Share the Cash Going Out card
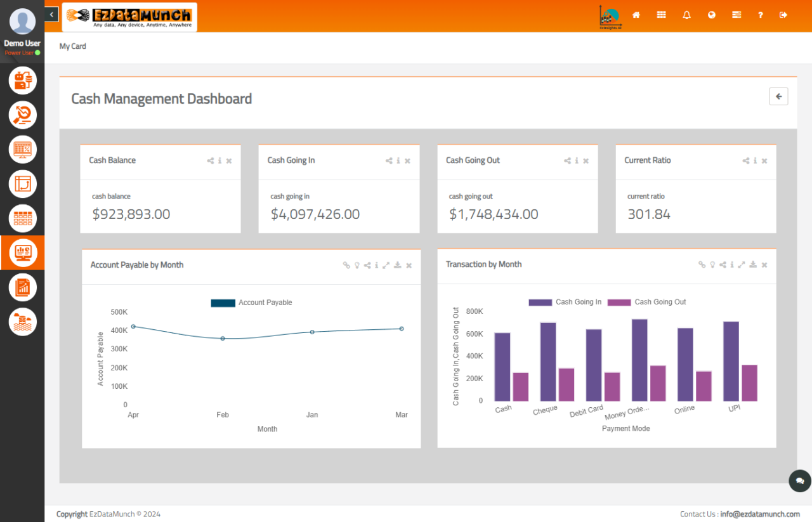This screenshot has width=812, height=522. pos(568,161)
